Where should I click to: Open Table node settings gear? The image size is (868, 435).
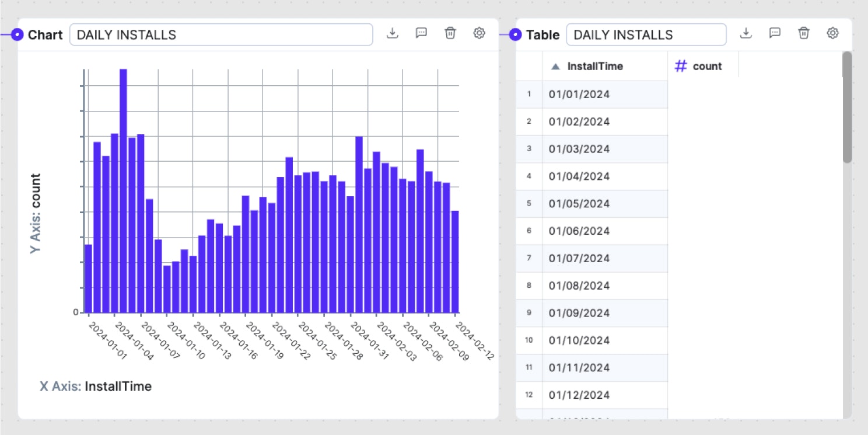[x=832, y=33]
